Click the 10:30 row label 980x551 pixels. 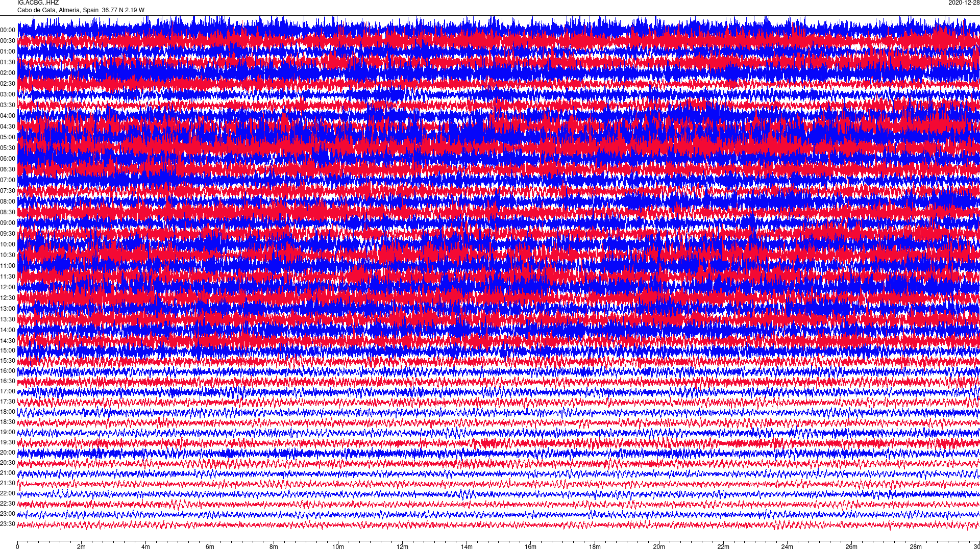tap(8, 255)
